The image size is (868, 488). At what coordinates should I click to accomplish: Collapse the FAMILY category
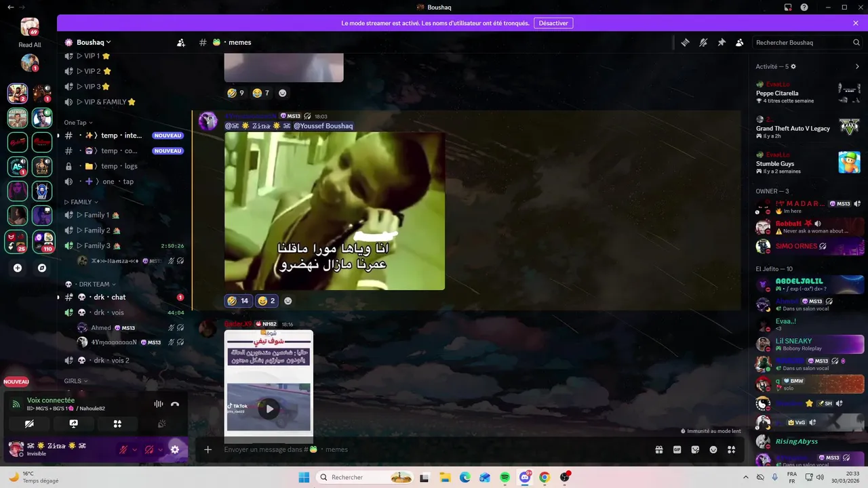(81, 202)
